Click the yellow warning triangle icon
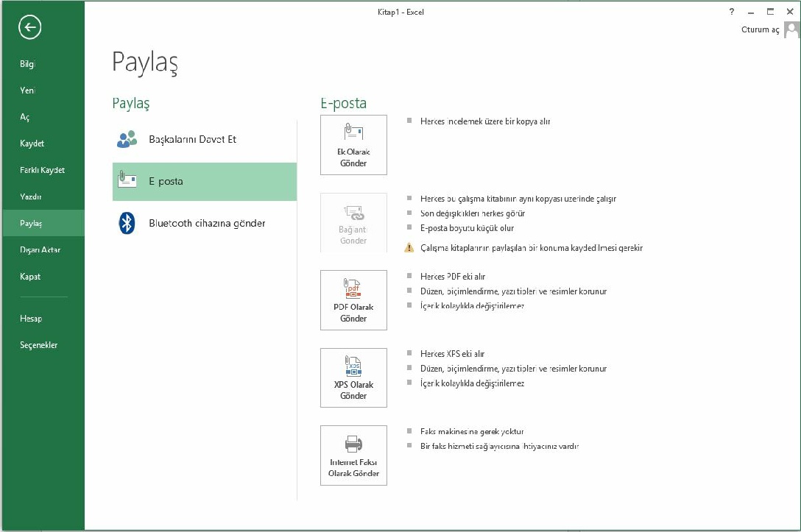The width and height of the screenshot is (801, 532). coord(409,248)
